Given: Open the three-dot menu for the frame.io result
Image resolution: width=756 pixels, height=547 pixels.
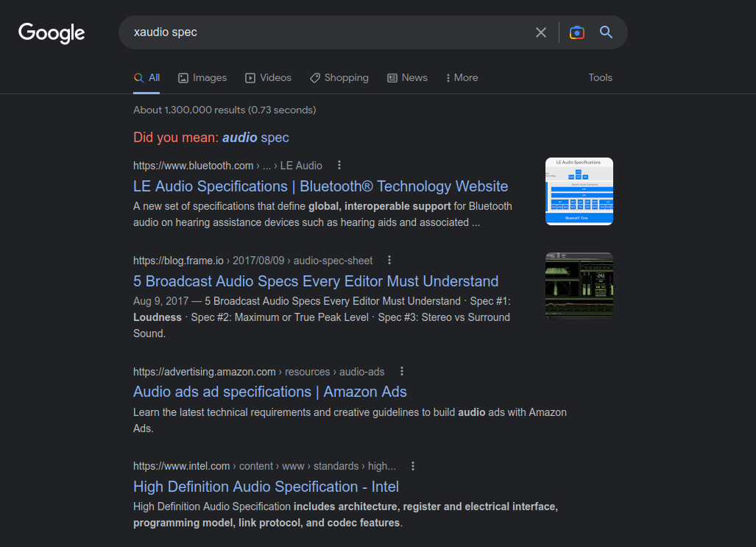Looking at the screenshot, I should click(x=389, y=260).
